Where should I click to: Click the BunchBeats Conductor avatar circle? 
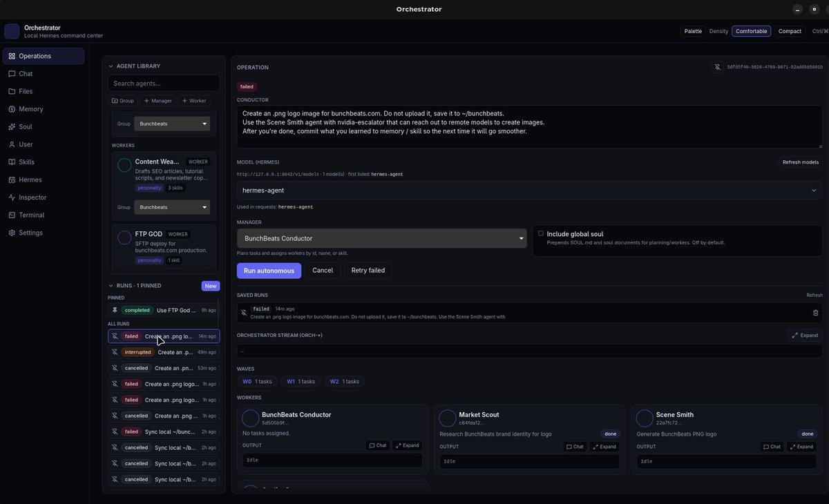tap(250, 418)
